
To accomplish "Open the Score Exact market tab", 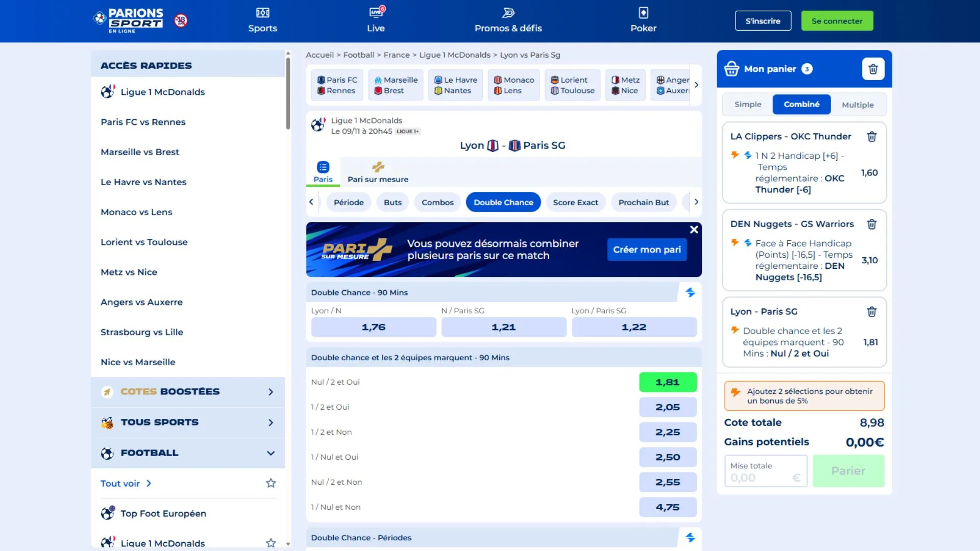I will (575, 202).
